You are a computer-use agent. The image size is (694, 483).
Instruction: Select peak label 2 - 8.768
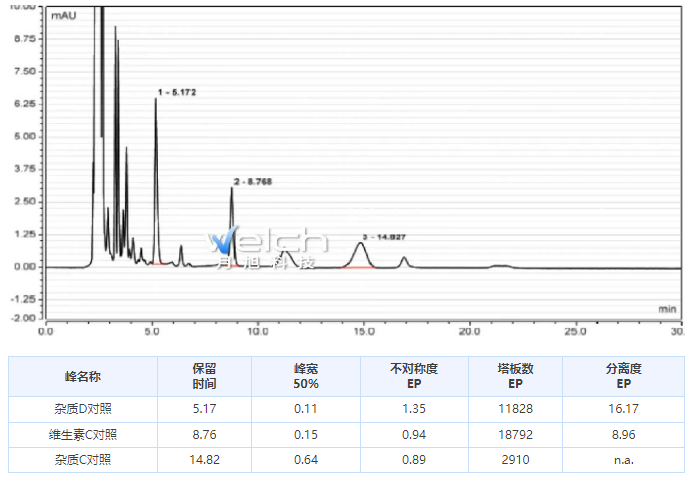point(252,181)
